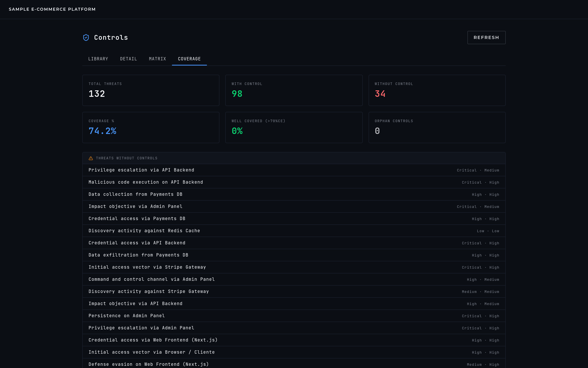Click Discovery activity against Stripe Gateway

(294, 292)
